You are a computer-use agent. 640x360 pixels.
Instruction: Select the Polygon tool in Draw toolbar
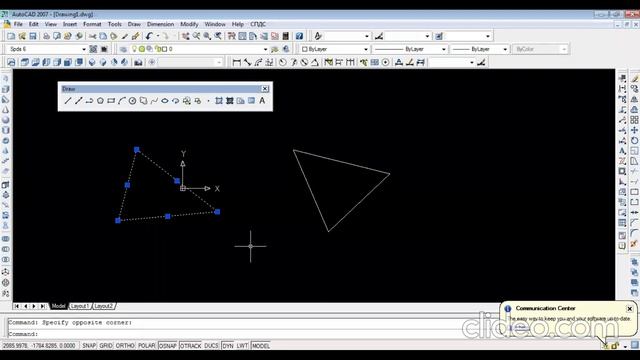pyautogui.click(x=100, y=101)
